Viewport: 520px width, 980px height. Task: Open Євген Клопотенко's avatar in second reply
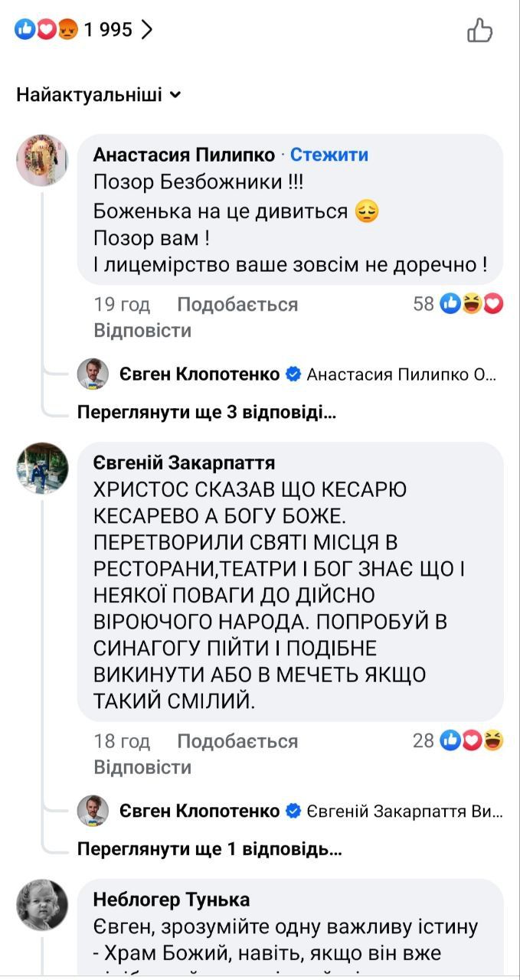(x=93, y=811)
